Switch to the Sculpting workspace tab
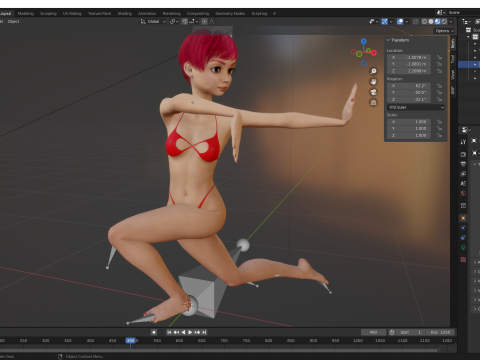The height and width of the screenshot is (360, 480). click(48, 14)
